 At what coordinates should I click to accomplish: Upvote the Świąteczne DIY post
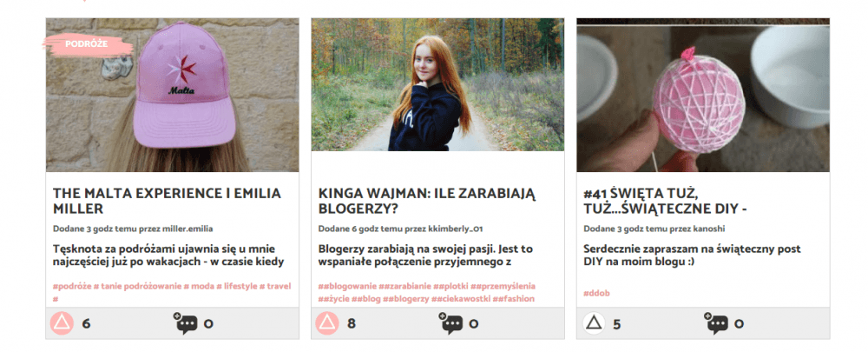pos(594,323)
